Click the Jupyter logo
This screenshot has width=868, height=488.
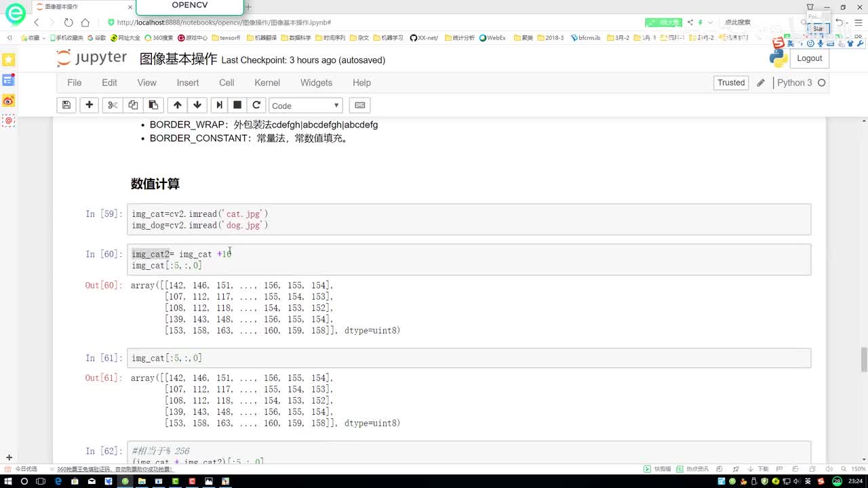(x=92, y=58)
